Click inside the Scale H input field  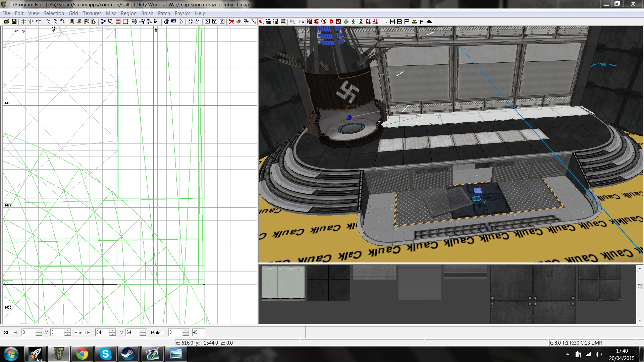pyautogui.click(x=102, y=333)
